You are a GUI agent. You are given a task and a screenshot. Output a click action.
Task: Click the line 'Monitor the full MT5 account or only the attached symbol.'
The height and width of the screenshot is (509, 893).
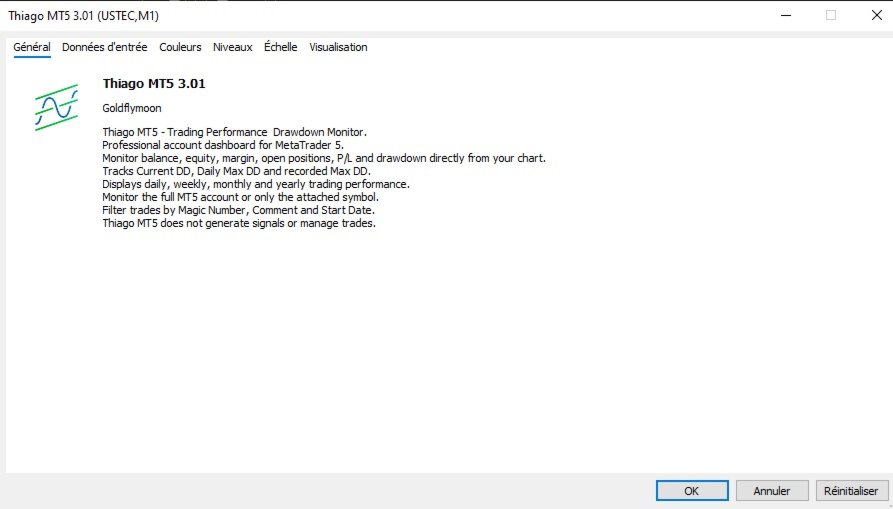click(240, 198)
